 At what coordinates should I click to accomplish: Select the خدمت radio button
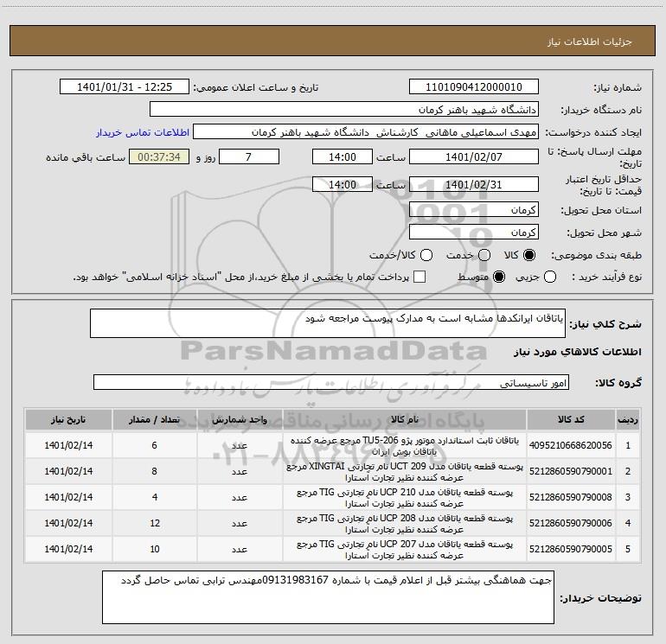tap(484, 255)
